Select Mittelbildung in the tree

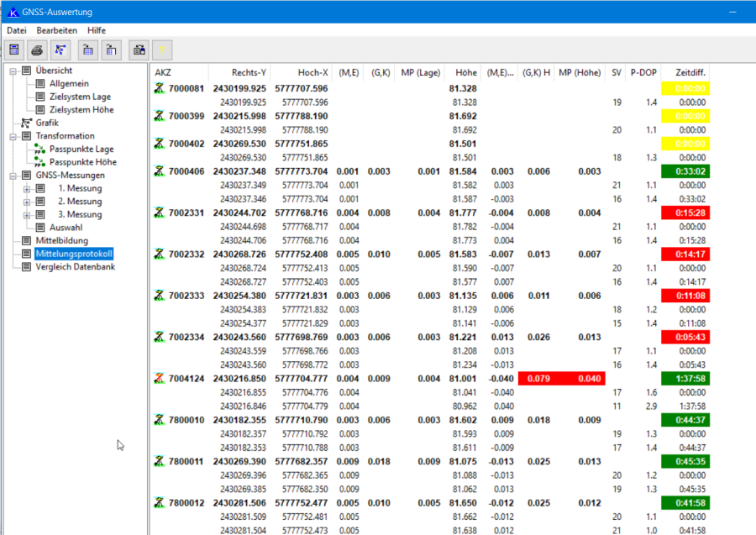pyautogui.click(x=61, y=240)
